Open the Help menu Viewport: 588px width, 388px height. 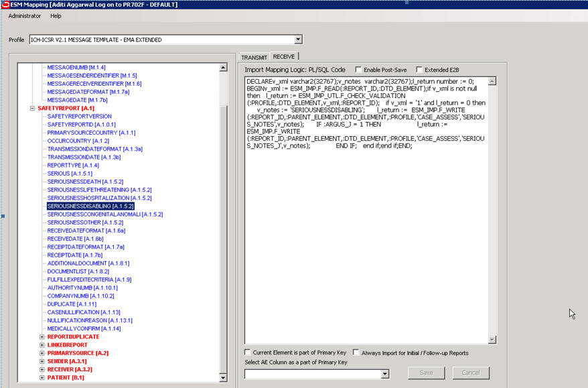coord(56,16)
